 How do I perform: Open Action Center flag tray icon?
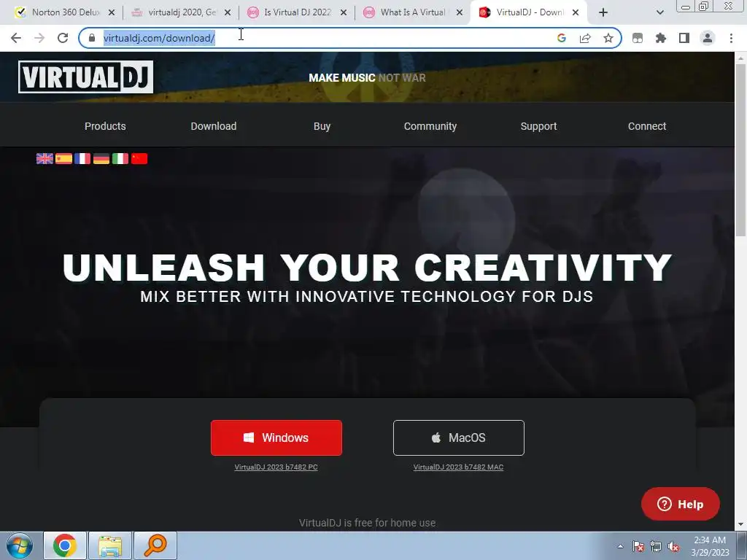638,546
